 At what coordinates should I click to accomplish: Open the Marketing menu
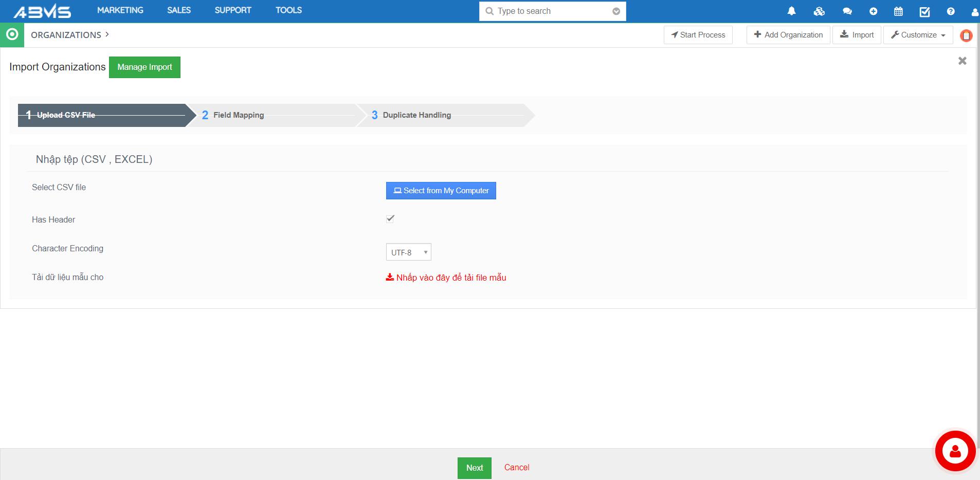(x=120, y=10)
